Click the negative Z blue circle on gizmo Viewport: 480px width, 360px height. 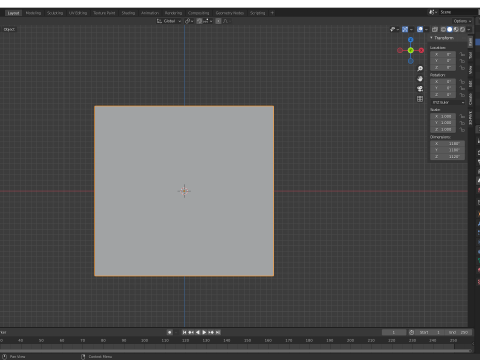pos(411,61)
